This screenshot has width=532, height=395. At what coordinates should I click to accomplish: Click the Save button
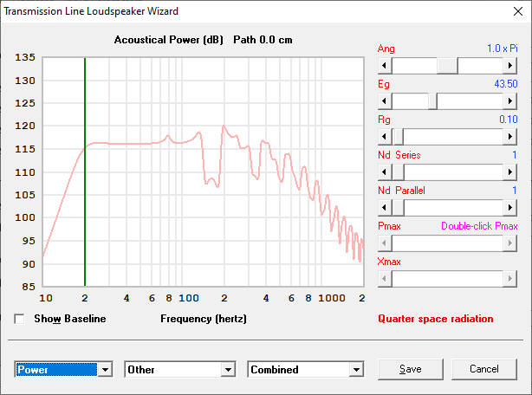tap(411, 369)
